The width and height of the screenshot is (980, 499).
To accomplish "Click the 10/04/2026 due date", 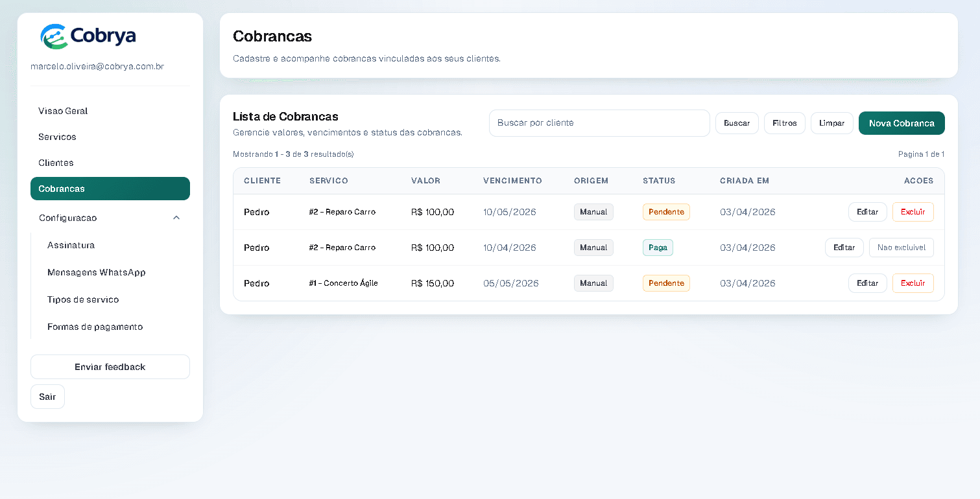I will click(510, 248).
